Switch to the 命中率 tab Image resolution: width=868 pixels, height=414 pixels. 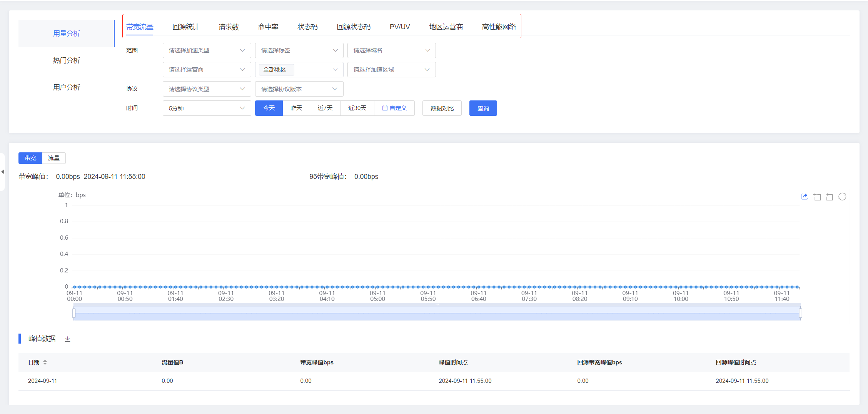(x=268, y=27)
